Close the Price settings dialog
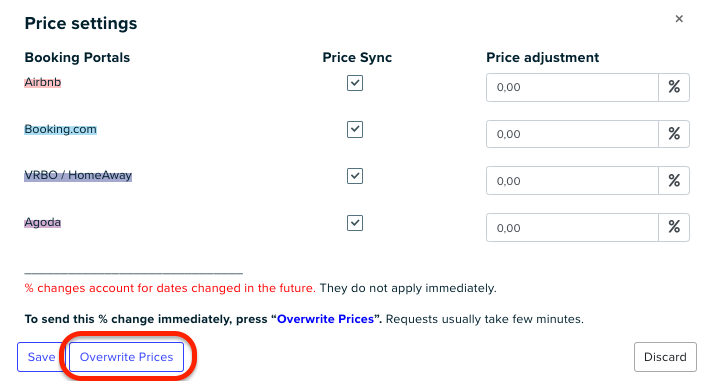 tap(679, 19)
